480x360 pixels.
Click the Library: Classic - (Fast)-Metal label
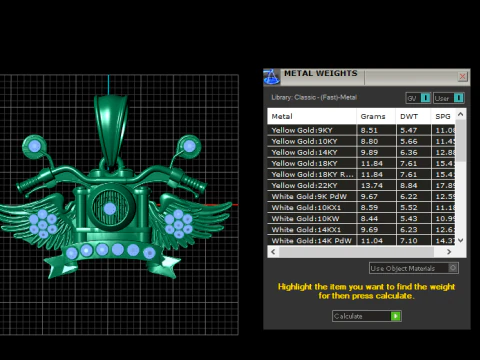click(314, 97)
